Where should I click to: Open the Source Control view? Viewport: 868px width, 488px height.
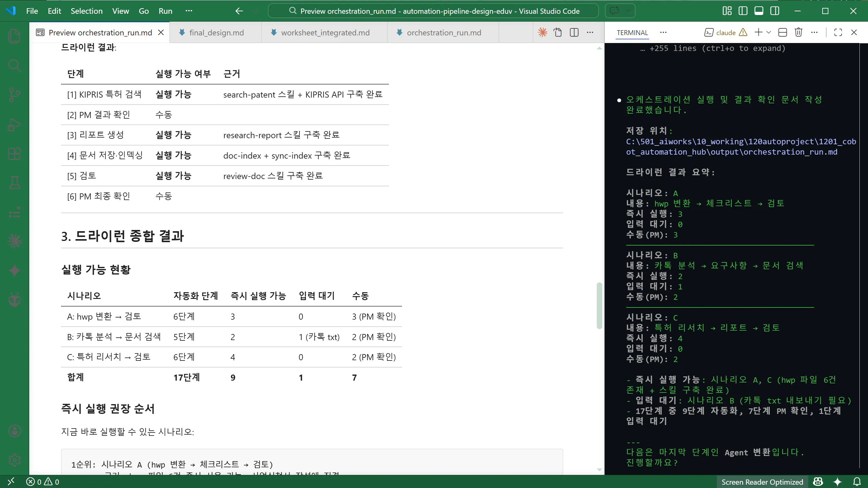(15, 95)
